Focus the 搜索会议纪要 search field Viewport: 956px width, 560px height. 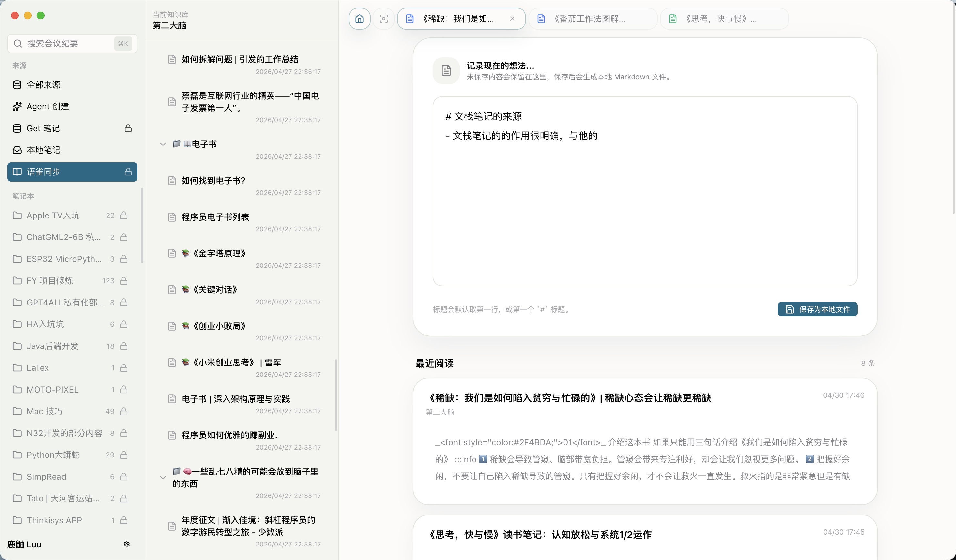72,44
